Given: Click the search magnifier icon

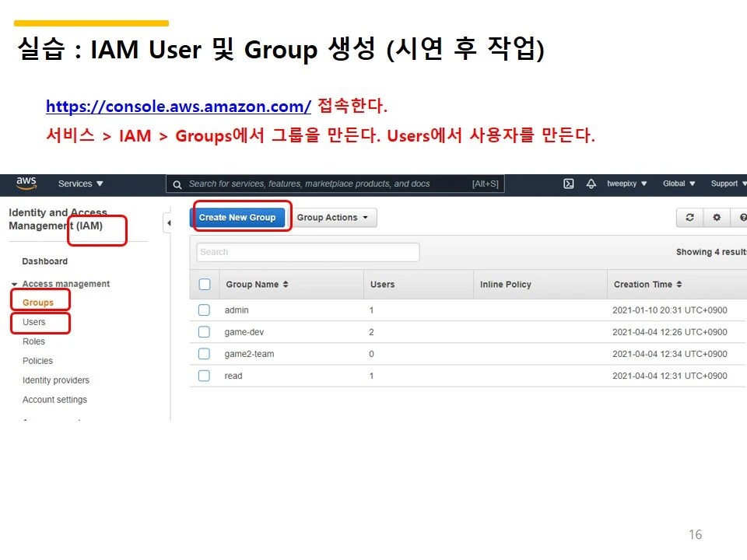Looking at the screenshot, I should click(177, 185).
